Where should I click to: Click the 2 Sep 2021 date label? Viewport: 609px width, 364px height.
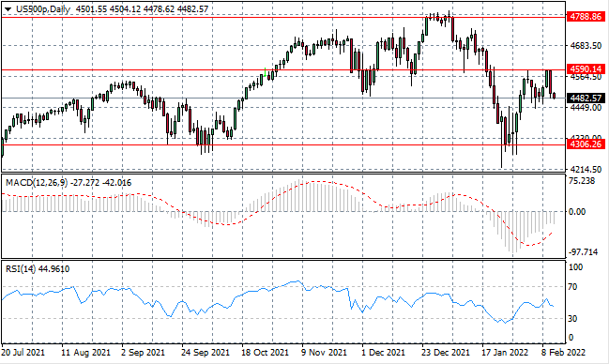(144, 353)
